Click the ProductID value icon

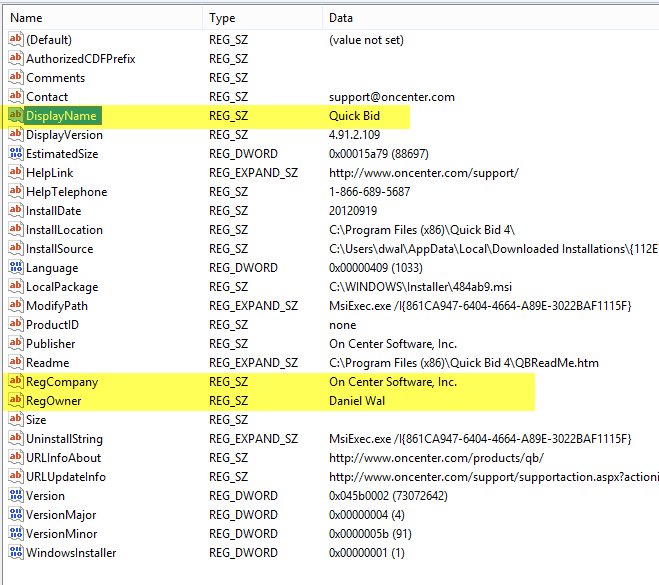(16, 324)
